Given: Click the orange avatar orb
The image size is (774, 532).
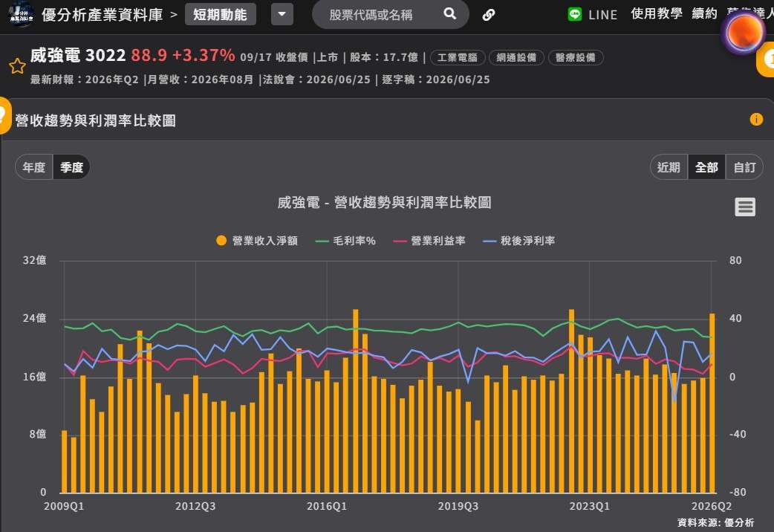Looking at the screenshot, I should pyautogui.click(x=744, y=32).
